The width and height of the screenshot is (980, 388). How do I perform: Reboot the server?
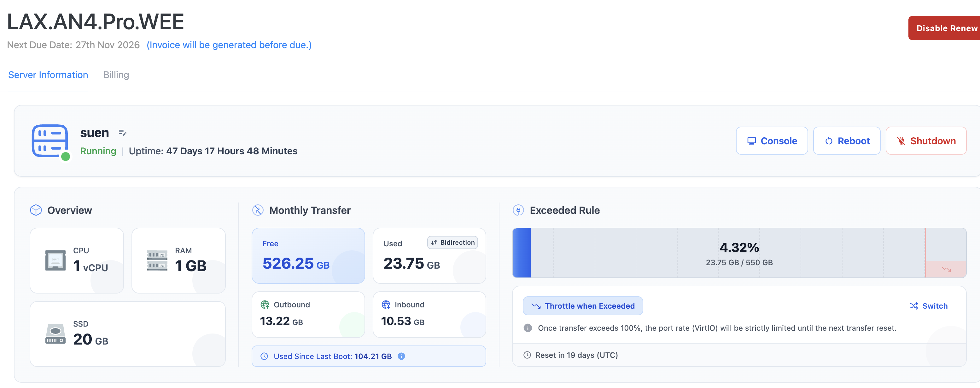847,140
